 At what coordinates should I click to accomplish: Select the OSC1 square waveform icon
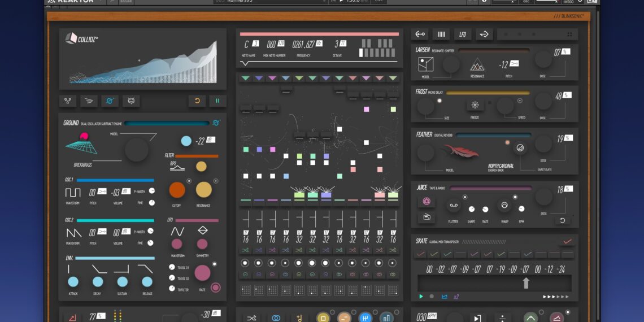72,192
